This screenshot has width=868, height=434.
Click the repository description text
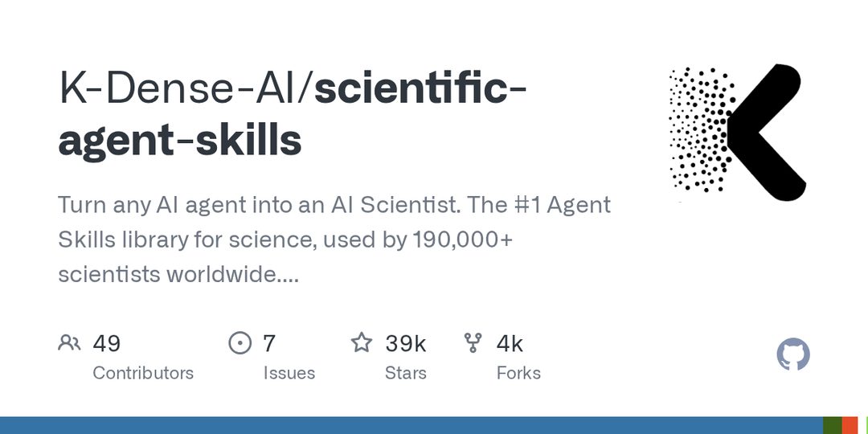[x=334, y=240]
